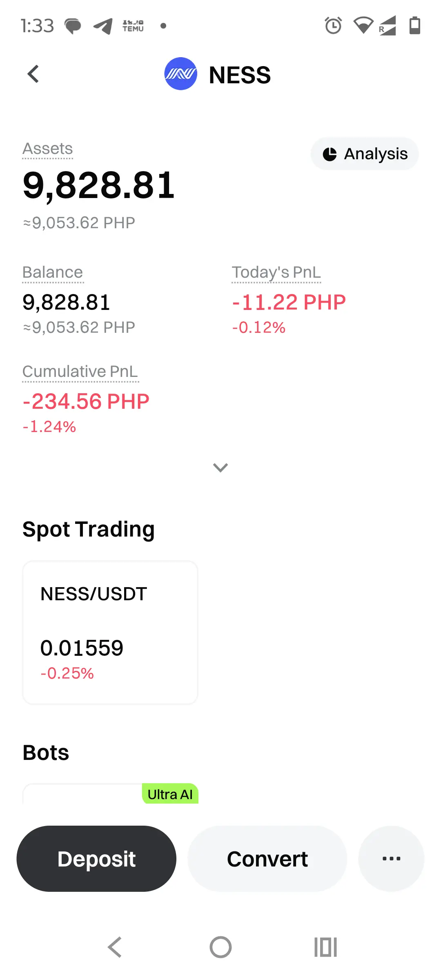Open Analysis pie chart button
Image resolution: width=441 pixels, height=980 pixels.
(x=365, y=154)
